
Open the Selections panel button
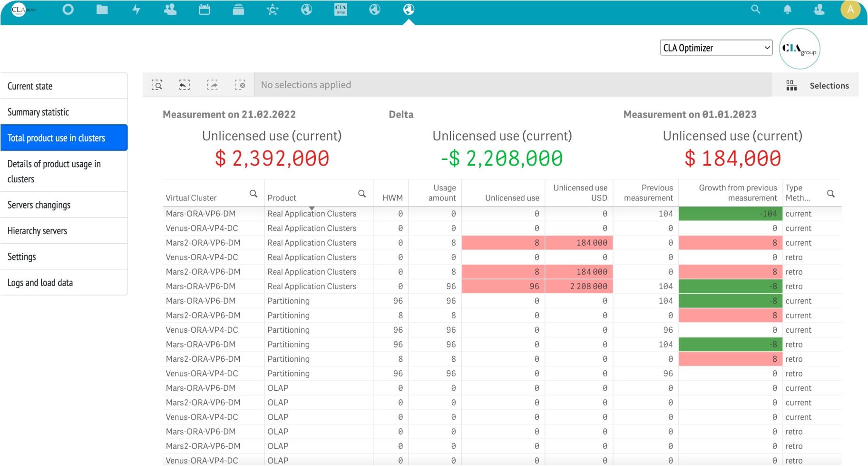click(818, 86)
